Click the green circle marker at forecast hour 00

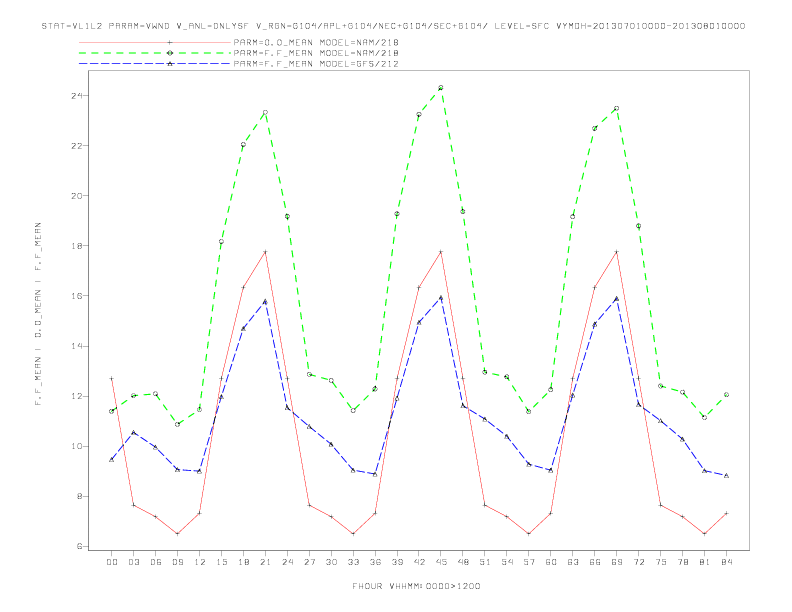point(112,411)
